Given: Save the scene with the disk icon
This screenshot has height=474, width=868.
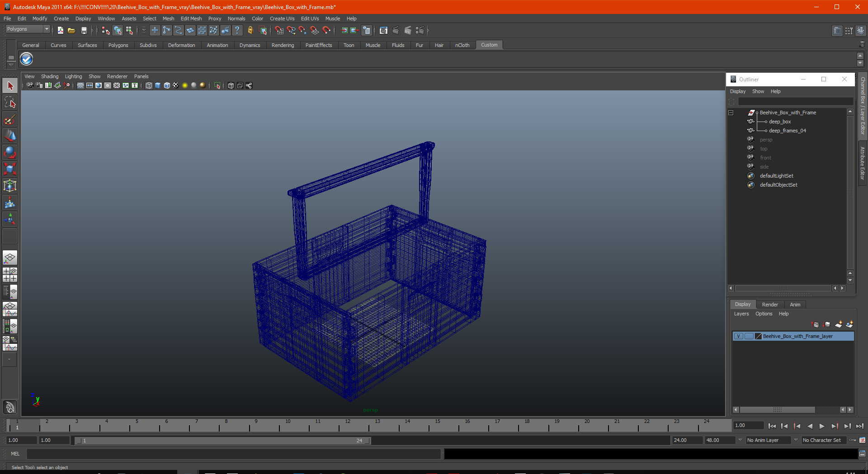Looking at the screenshot, I should coord(84,30).
